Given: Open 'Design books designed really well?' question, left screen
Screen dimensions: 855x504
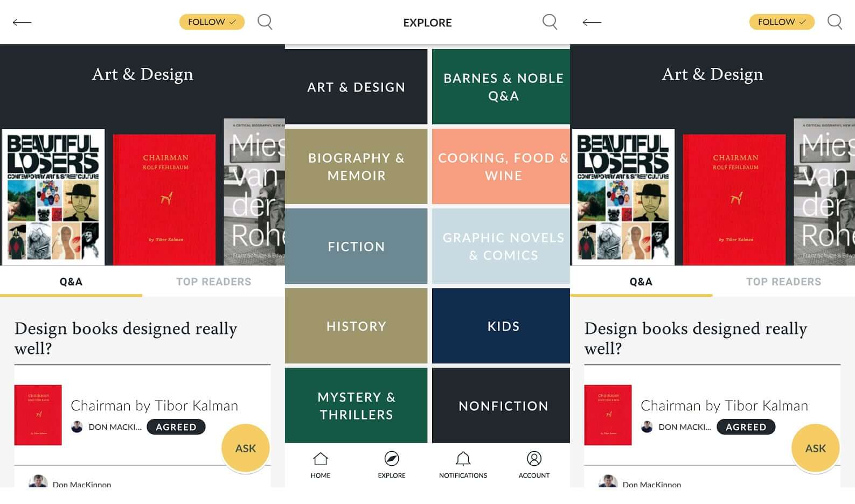Looking at the screenshot, I should (x=126, y=338).
